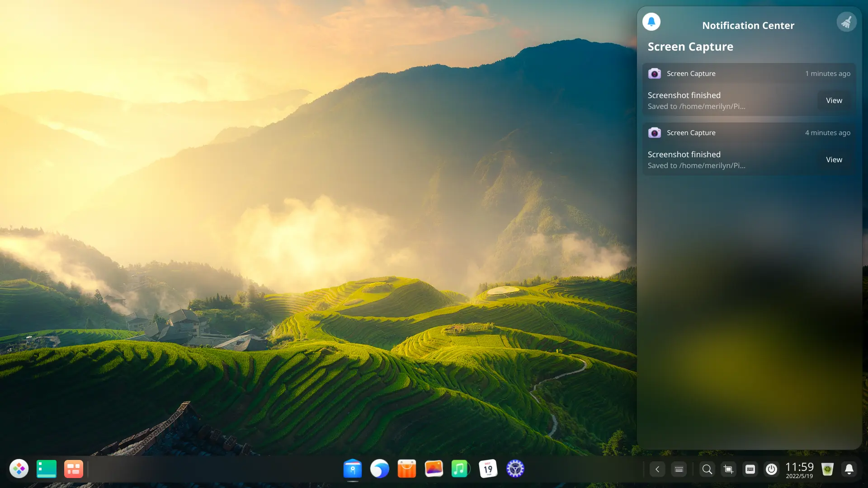Viewport: 868px width, 488px height.
Task: Open the App Store bag icon
Action: pos(407,469)
